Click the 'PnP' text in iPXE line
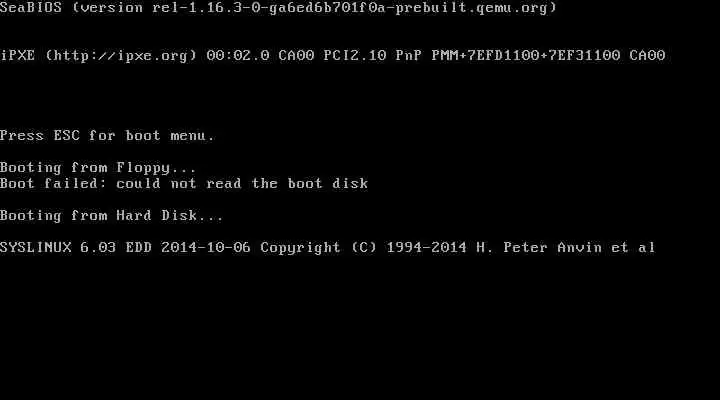This screenshot has height=400, width=720. [x=409, y=56]
